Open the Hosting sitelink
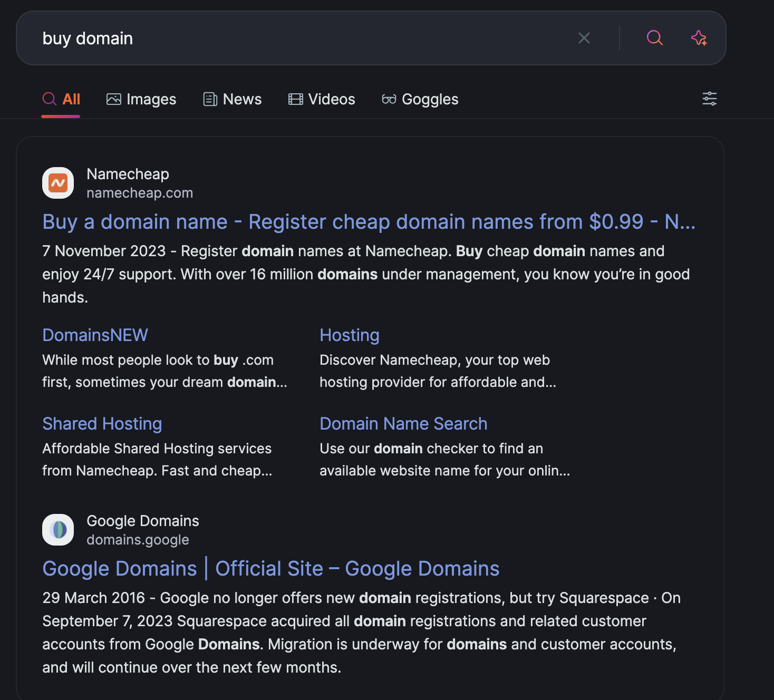774x700 pixels. tap(350, 335)
